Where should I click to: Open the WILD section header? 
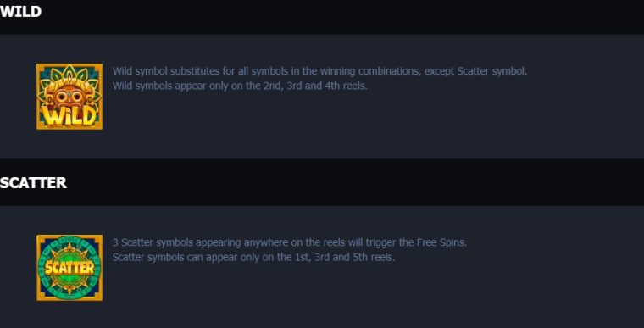[20, 12]
